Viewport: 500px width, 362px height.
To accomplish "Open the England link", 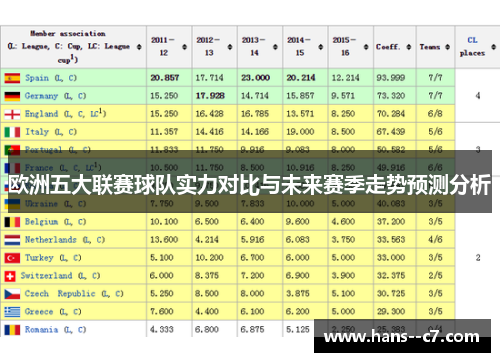I will tap(41, 114).
